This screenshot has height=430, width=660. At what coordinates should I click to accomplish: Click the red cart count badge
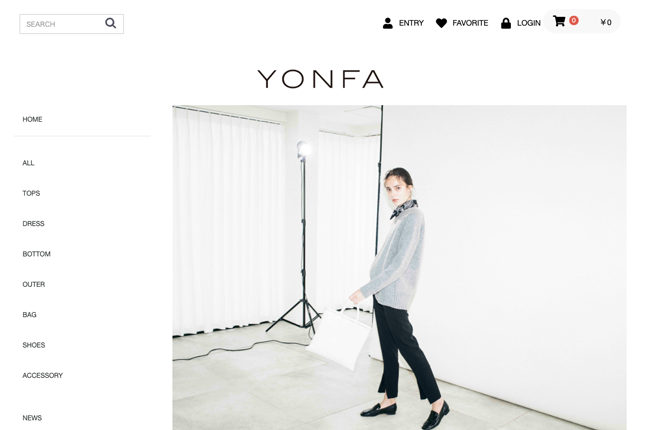click(x=574, y=20)
